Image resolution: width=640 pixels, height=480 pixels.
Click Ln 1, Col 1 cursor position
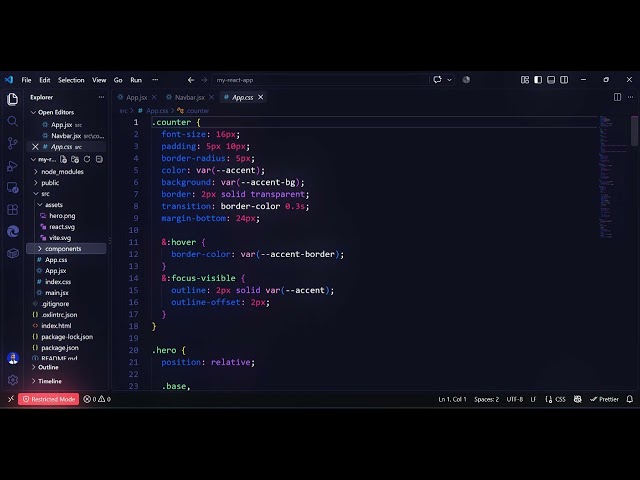pos(452,399)
